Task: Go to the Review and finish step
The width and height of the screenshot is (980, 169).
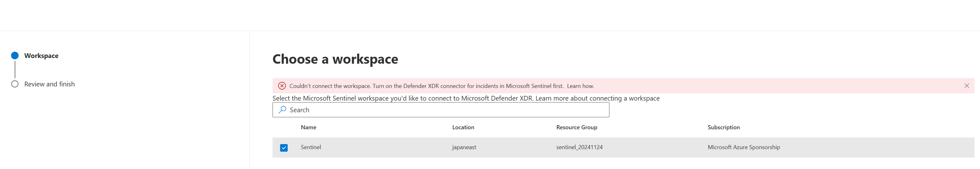Action: click(50, 84)
